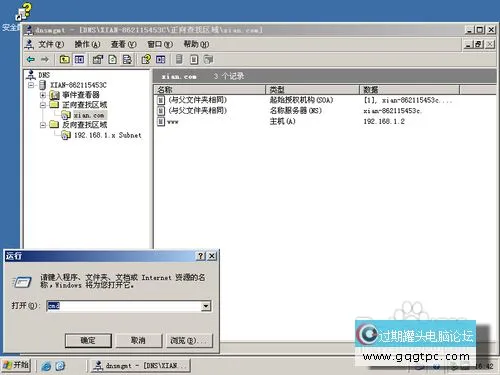
Task: Go back with the green left arrow
Action: 31,60
